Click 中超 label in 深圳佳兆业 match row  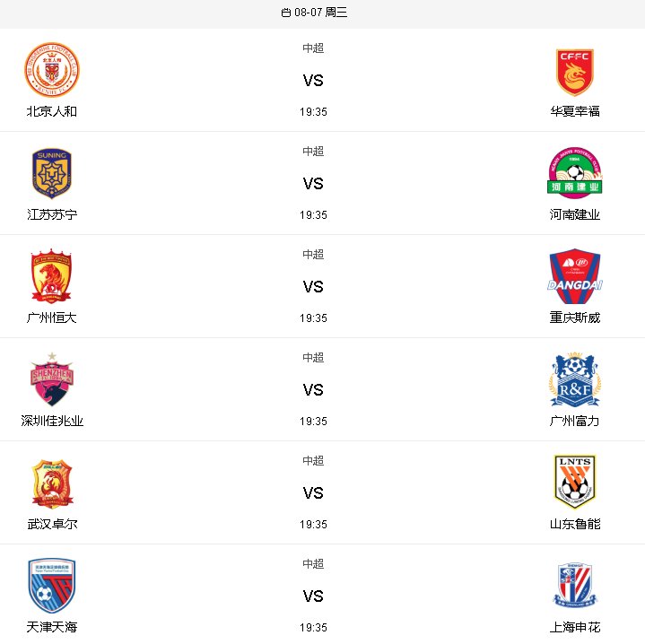coord(313,357)
